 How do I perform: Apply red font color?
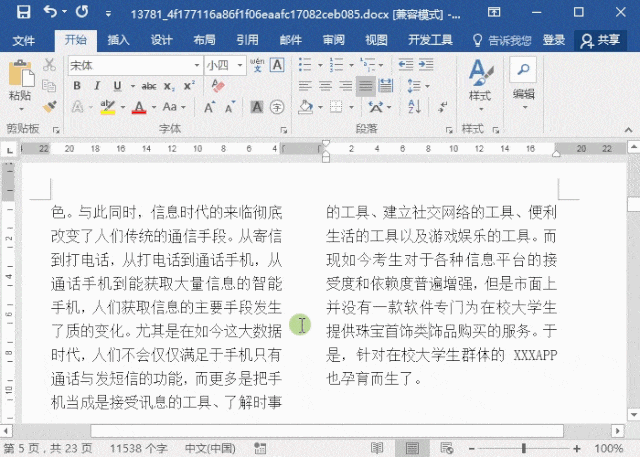click(139, 107)
